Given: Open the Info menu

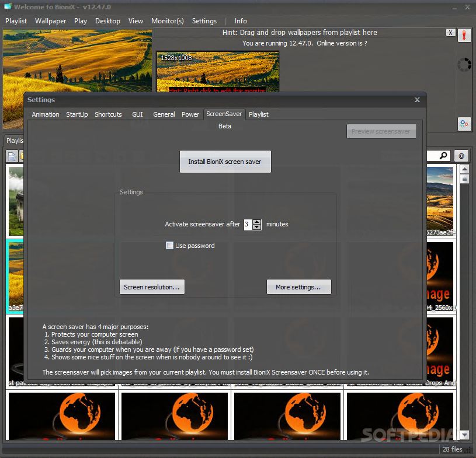Looking at the screenshot, I should [241, 21].
